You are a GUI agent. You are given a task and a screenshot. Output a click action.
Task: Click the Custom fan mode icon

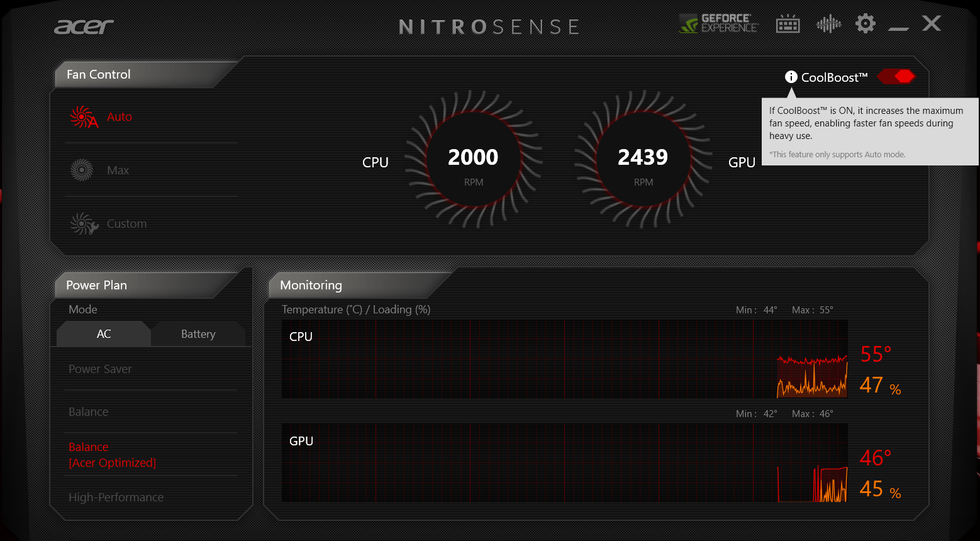pyautogui.click(x=84, y=223)
